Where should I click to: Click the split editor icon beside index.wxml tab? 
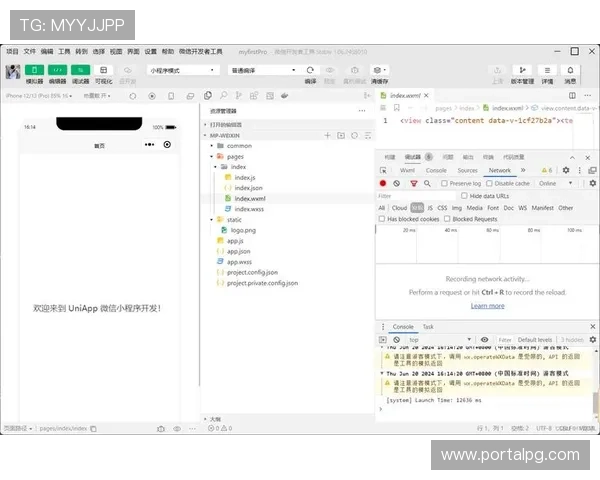(574, 95)
